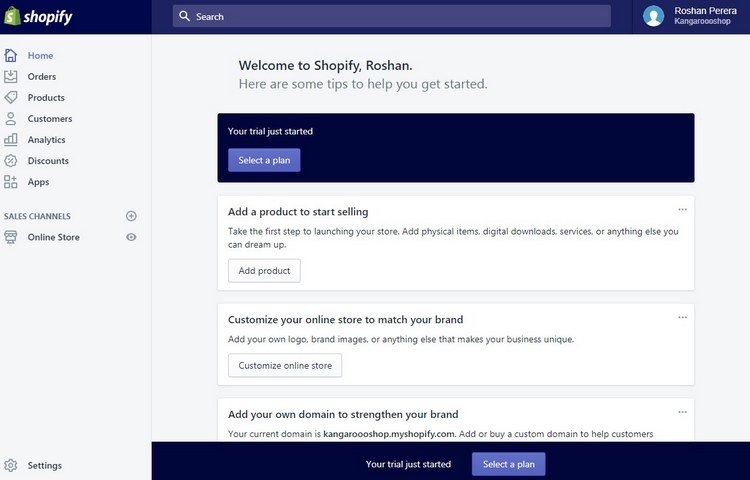Viewport: 750px width, 480px height.
Task: Open the Settings gear icon
Action: point(11,465)
